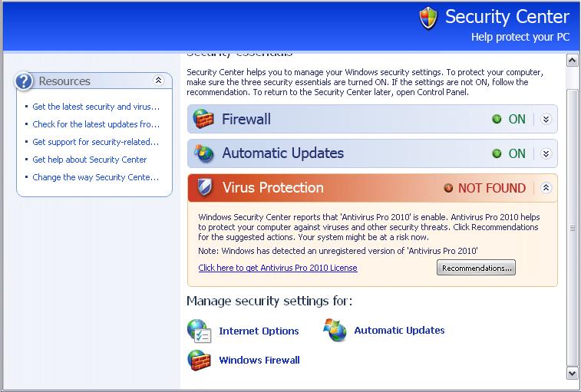Click the Antivirus Pro 2010 License link

point(278,268)
